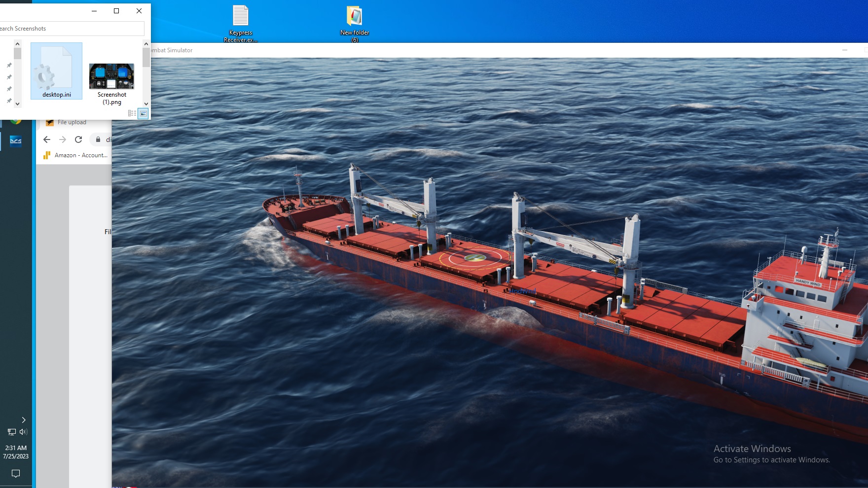Open the notification action center icon
Image resolution: width=868 pixels, height=488 pixels.
pos(16,474)
